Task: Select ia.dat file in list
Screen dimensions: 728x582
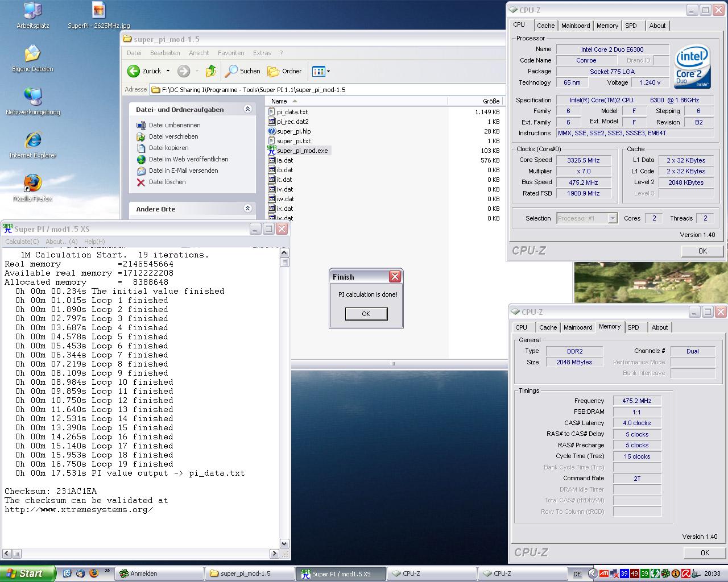Action: (285, 160)
